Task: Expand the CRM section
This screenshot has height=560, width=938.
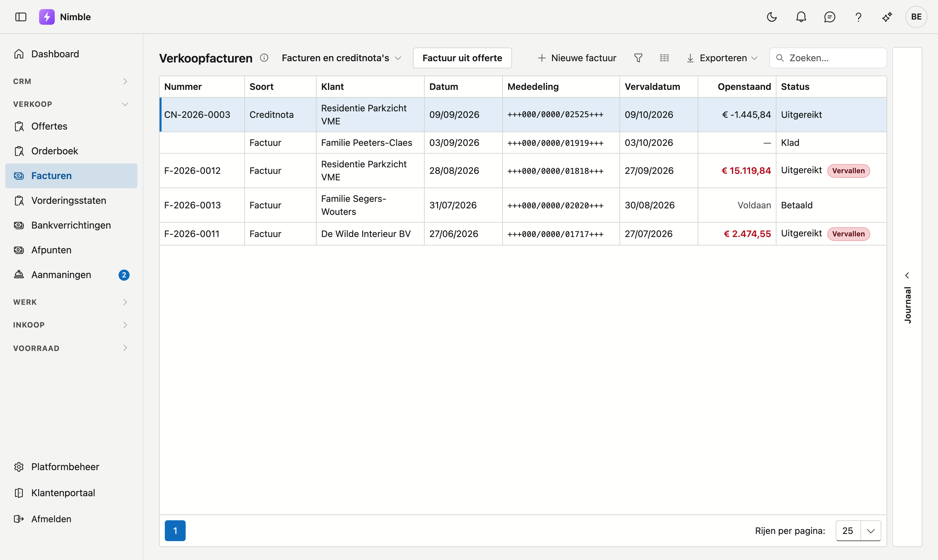Action: pyautogui.click(x=71, y=81)
